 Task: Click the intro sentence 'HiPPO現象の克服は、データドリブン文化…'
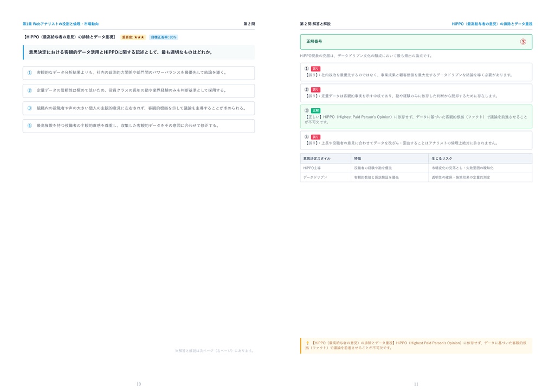coord(366,56)
